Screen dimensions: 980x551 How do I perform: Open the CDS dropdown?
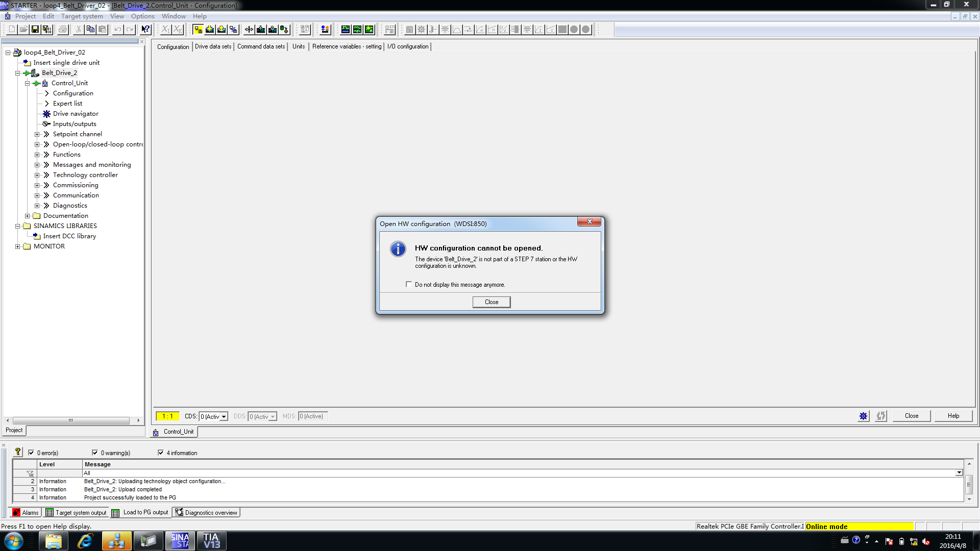[x=224, y=417]
